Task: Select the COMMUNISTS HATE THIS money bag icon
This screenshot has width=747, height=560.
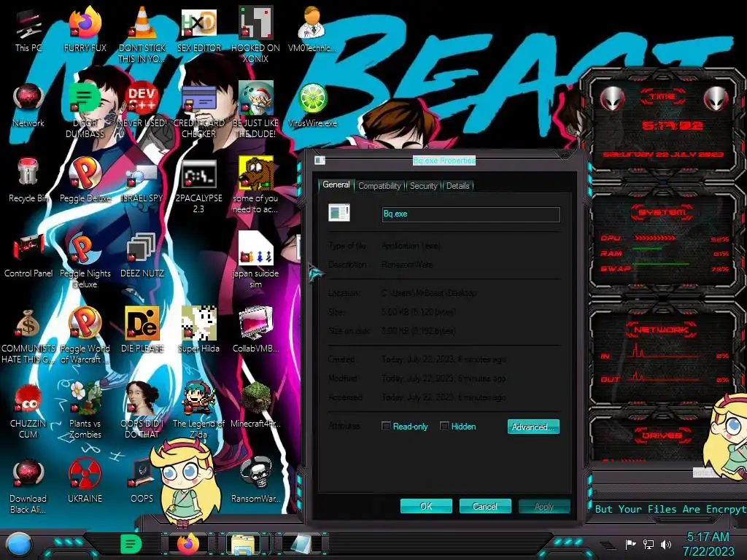Action: coord(28,336)
